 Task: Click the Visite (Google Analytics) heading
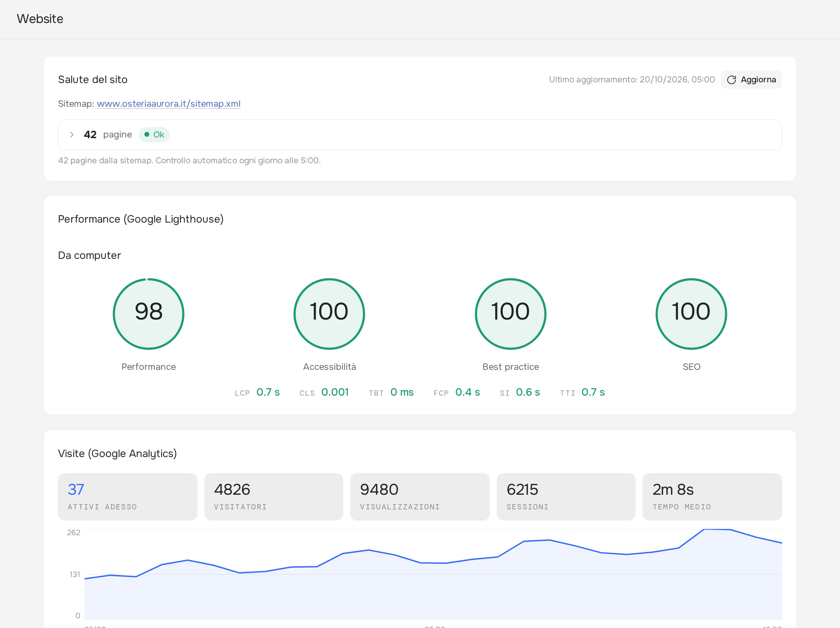(117, 453)
